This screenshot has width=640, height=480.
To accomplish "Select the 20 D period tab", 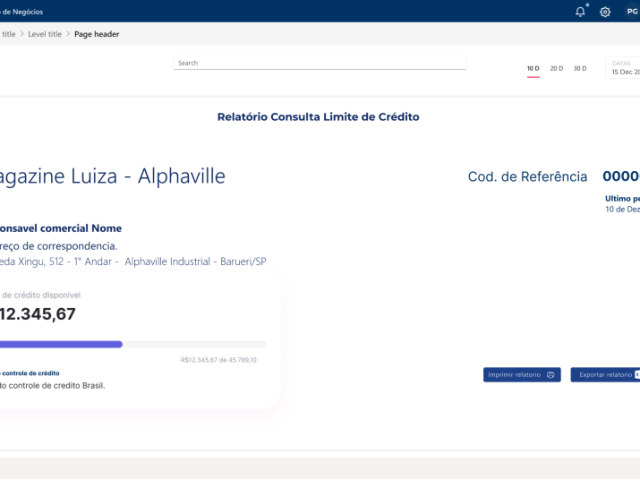I will [x=556, y=69].
